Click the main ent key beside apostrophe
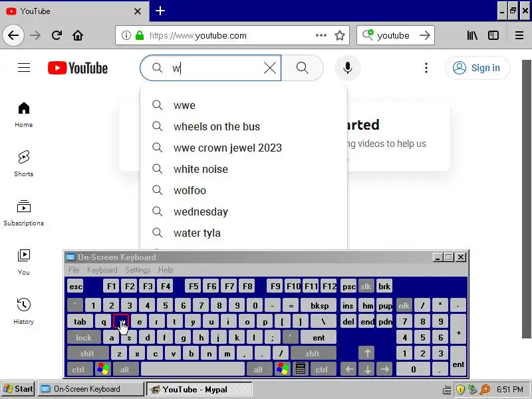Viewport: 532px width, 399px height. tap(319, 338)
